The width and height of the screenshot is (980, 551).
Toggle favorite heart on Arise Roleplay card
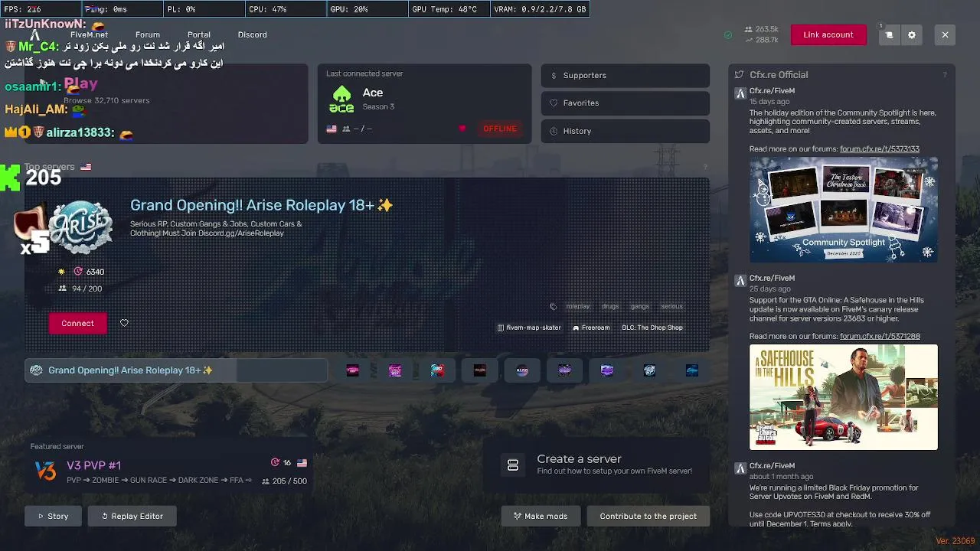click(x=124, y=323)
